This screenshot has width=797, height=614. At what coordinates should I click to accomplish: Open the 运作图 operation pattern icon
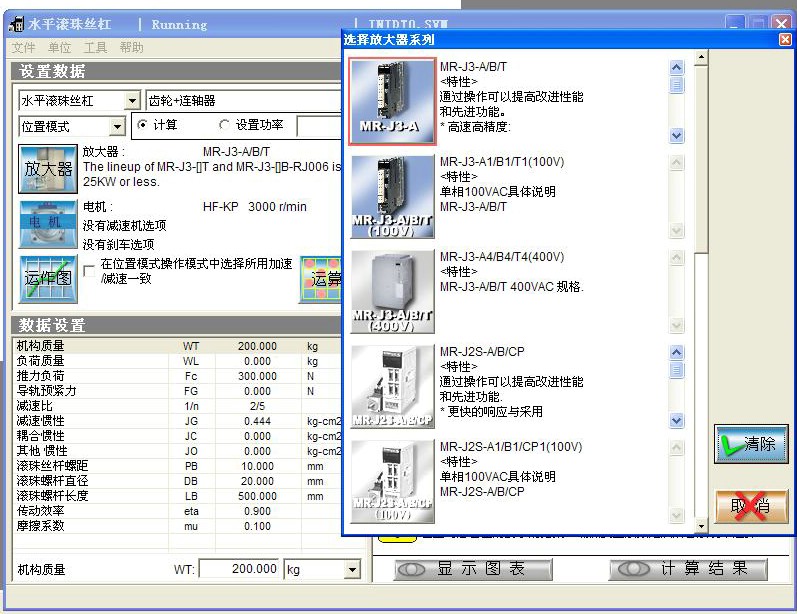point(48,278)
